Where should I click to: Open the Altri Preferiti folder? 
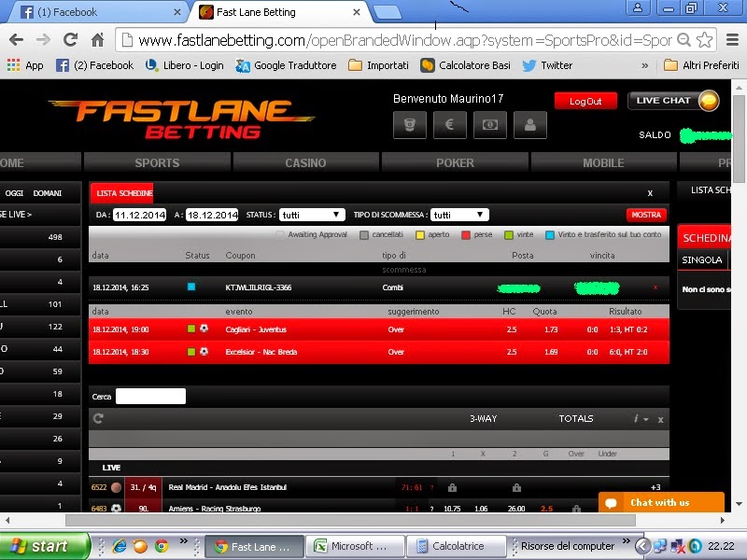tap(701, 65)
